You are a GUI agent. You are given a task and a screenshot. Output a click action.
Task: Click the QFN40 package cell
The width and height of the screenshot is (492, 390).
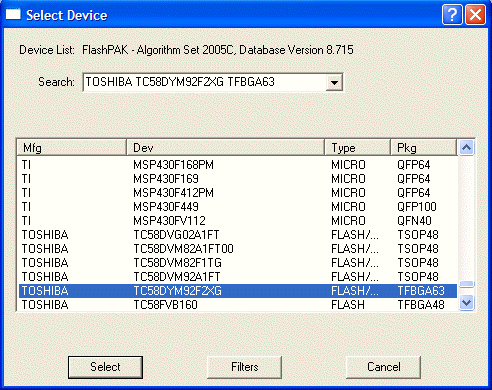coord(414,221)
